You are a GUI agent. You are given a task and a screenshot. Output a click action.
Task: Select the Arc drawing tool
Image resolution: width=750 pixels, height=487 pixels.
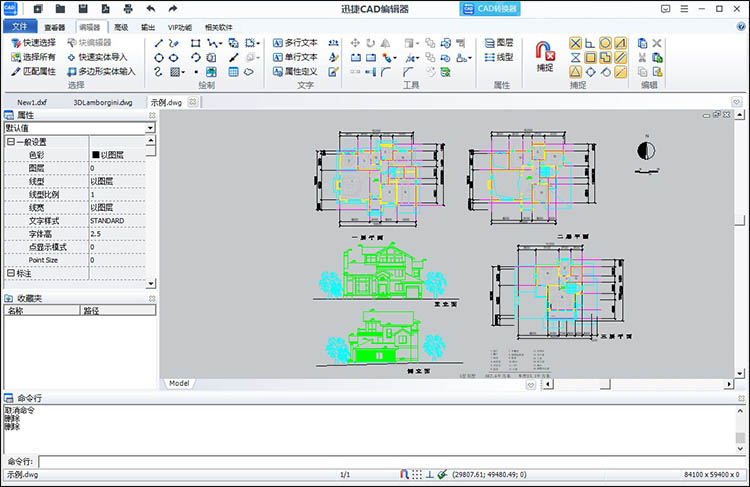(x=196, y=58)
